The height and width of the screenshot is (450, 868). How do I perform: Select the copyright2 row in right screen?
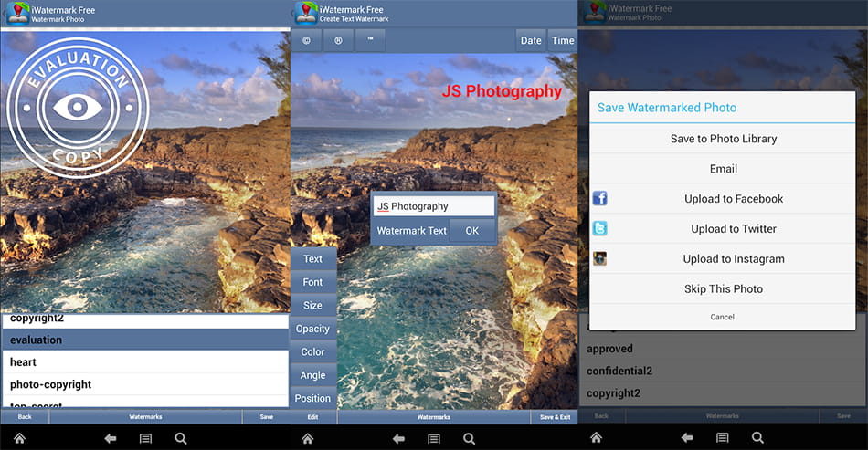(723, 393)
